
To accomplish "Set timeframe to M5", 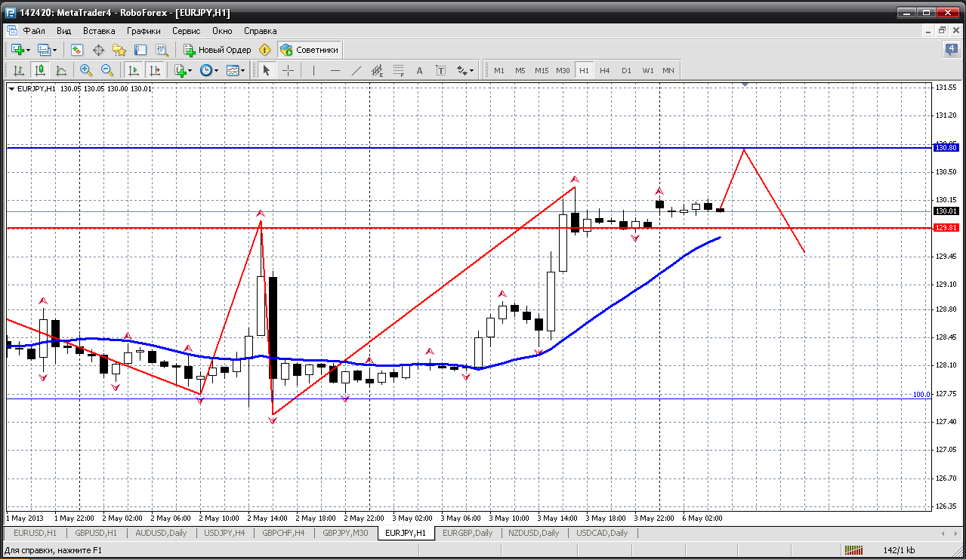I will coord(520,70).
